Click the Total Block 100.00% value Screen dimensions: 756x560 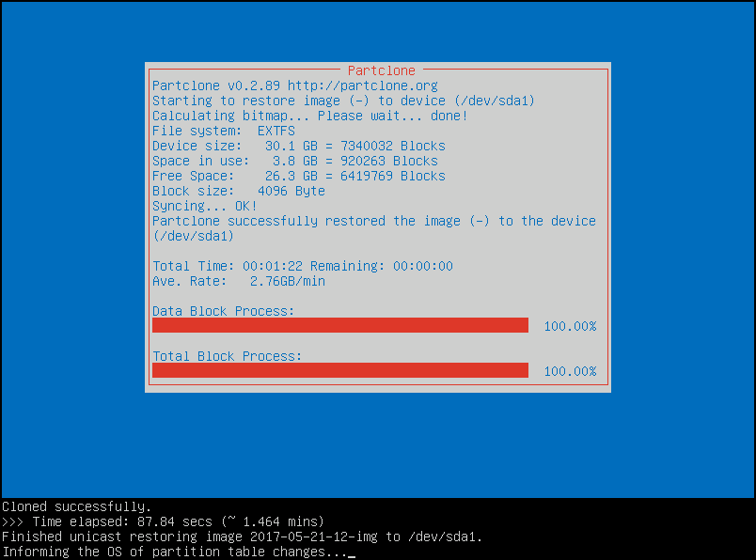570,371
